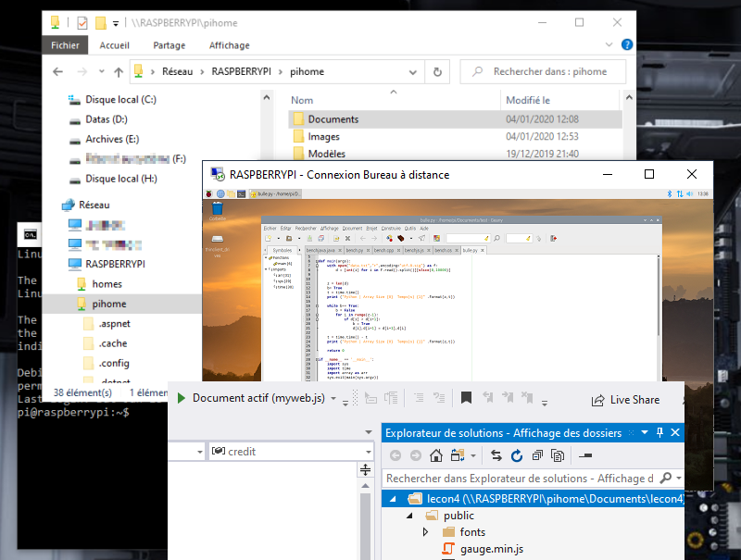This screenshot has width=741, height=560.
Task: Click the Home icon in Solution Explorer toolbar
Action: tap(436, 455)
